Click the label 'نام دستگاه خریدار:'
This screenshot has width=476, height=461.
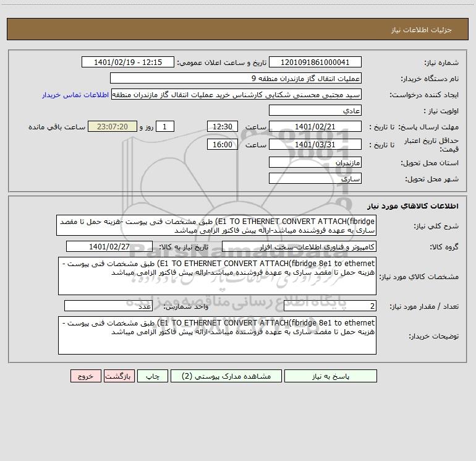coord(430,79)
